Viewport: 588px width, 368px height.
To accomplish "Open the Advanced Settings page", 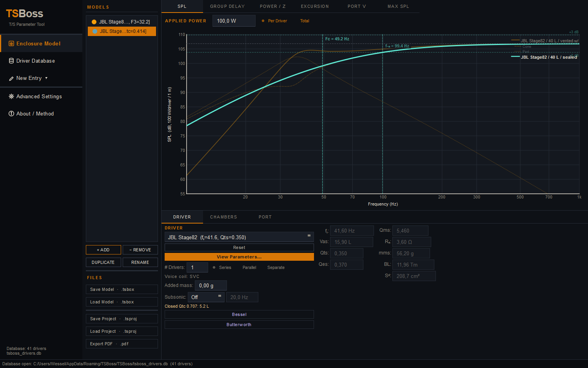I will tap(41, 96).
